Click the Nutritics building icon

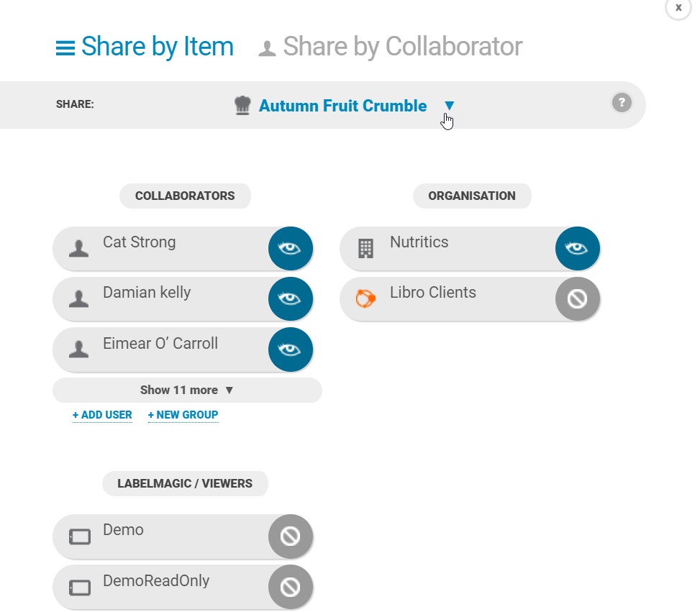pos(365,249)
